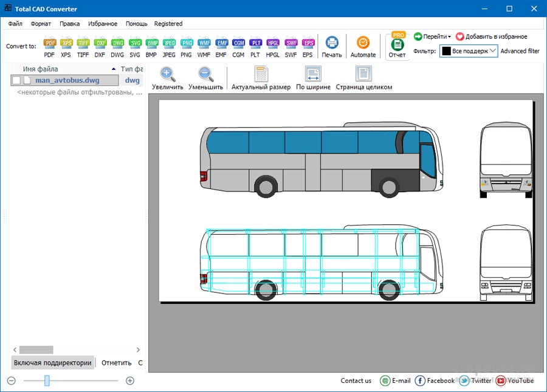Click the Печать (Print) icon
The width and height of the screenshot is (547, 392).
(331, 43)
